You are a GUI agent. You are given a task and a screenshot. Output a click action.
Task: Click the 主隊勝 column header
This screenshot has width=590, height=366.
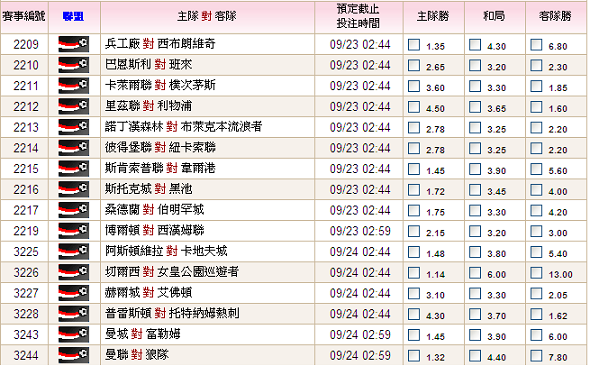(433, 17)
